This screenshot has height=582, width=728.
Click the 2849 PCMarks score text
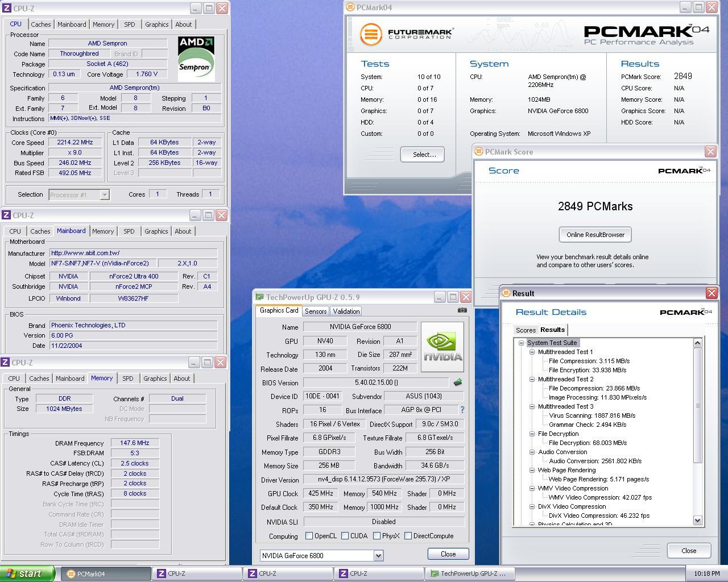595,206
